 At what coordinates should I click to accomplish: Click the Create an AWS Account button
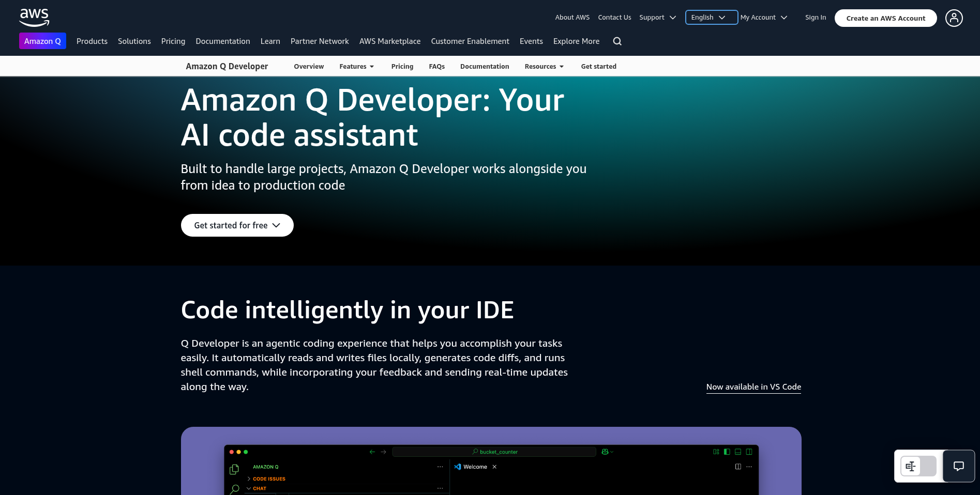click(885, 18)
